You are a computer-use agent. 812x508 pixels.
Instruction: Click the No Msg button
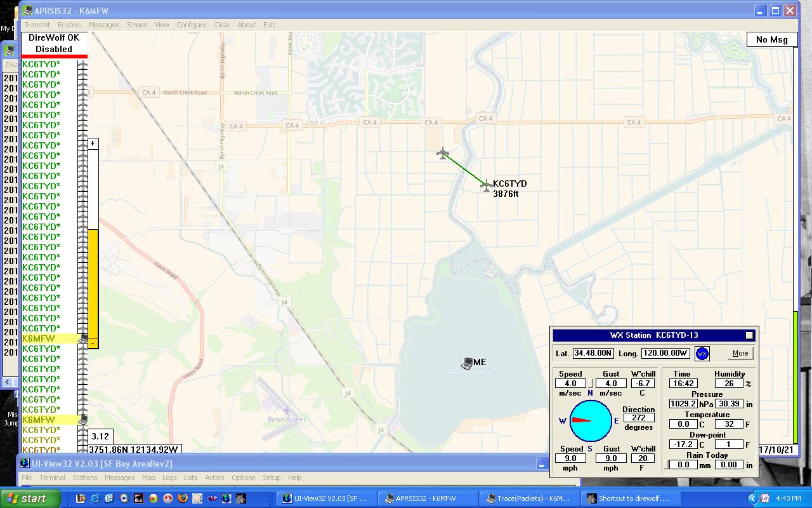(771, 39)
